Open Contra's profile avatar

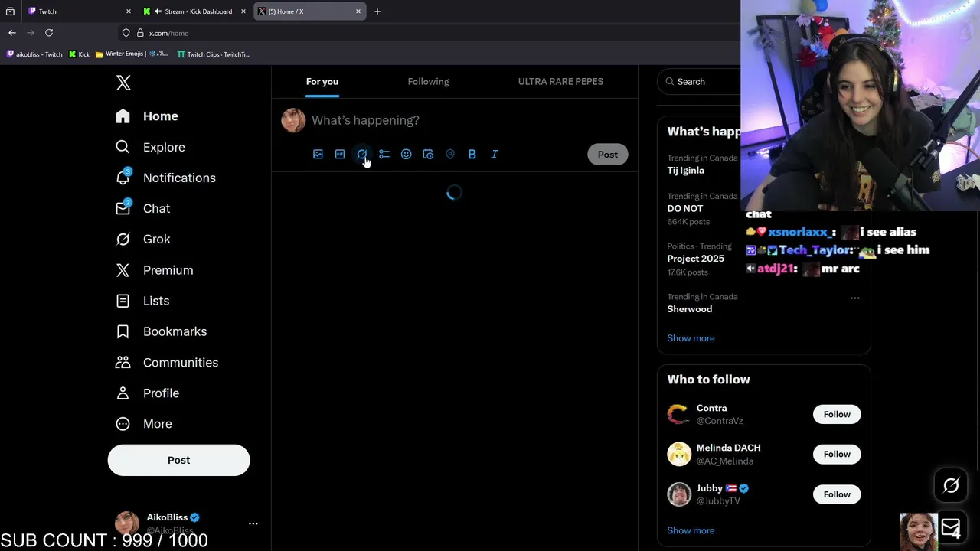tap(679, 414)
